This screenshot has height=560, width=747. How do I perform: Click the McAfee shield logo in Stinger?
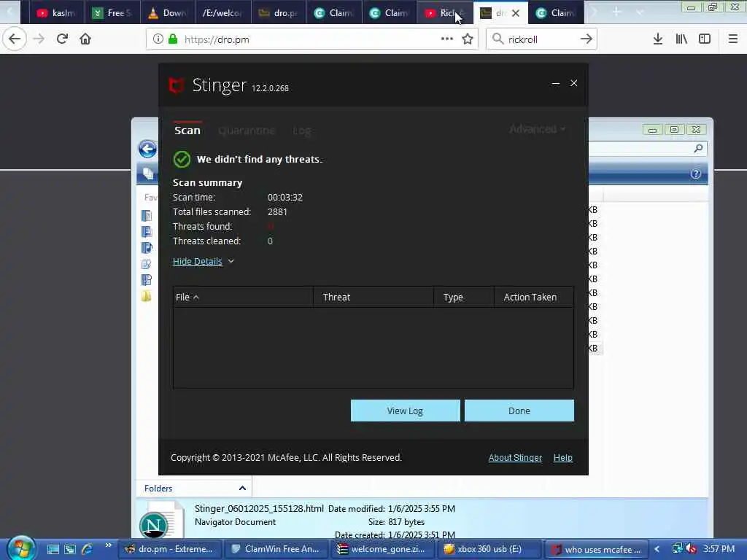pyautogui.click(x=177, y=86)
